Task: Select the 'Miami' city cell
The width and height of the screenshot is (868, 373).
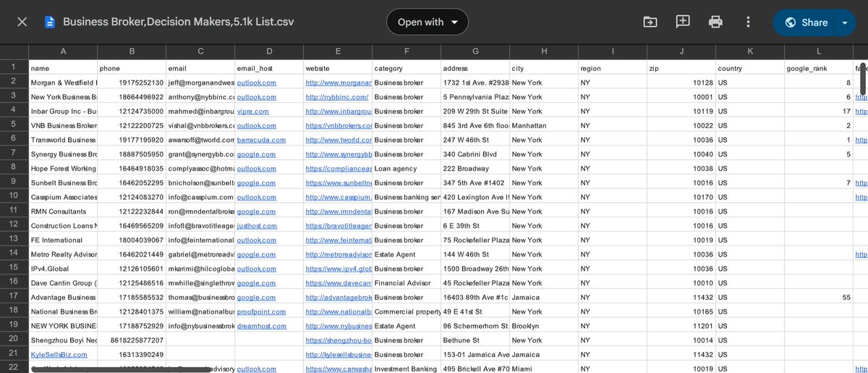Action: tap(544, 369)
